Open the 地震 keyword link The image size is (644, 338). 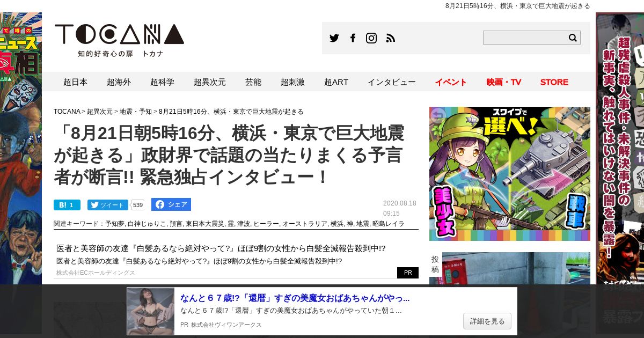pyautogui.click(x=362, y=224)
